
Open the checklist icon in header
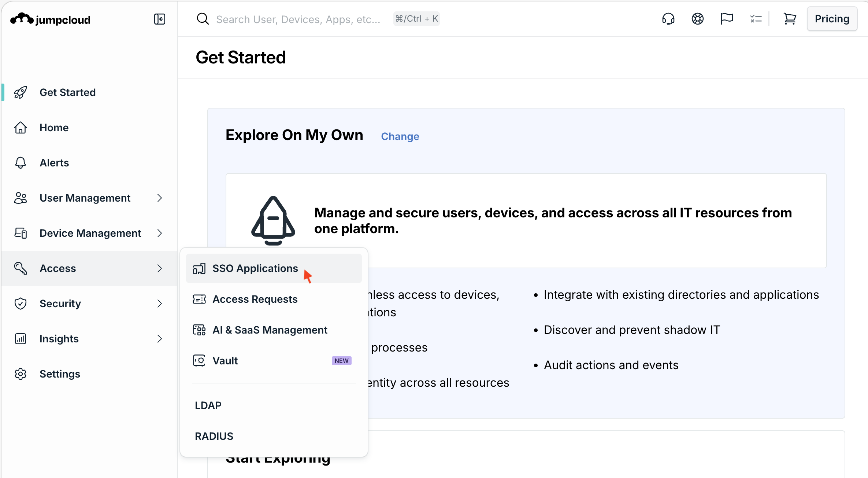pos(756,19)
